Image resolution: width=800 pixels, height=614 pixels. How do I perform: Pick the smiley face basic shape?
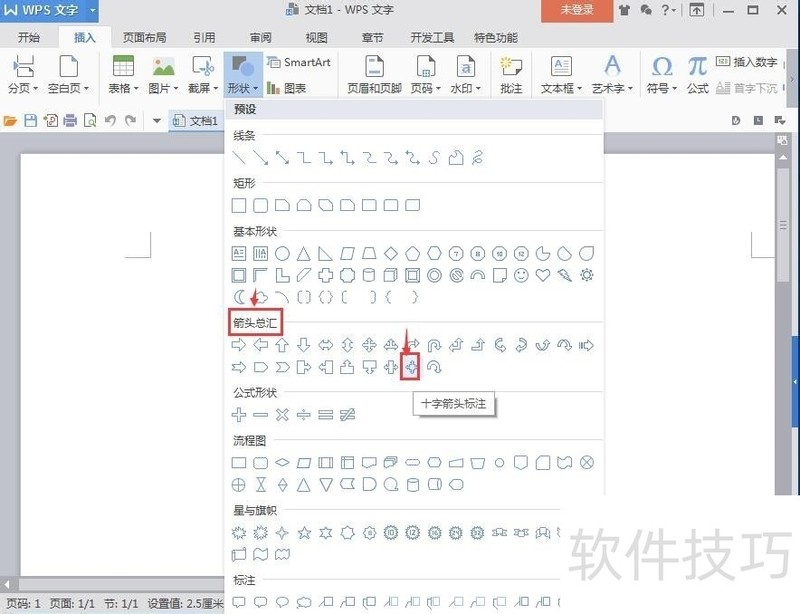pyautogui.click(x=521, y=276)
